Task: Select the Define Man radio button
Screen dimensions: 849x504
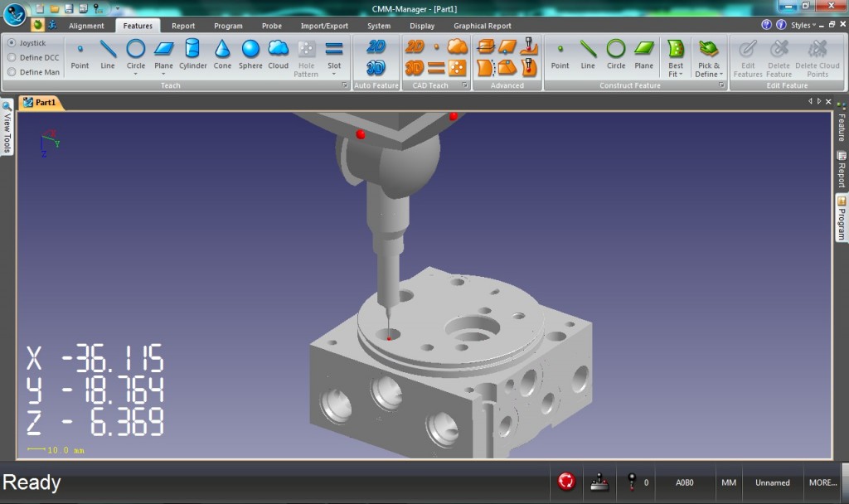Action: tap(12, 72)
